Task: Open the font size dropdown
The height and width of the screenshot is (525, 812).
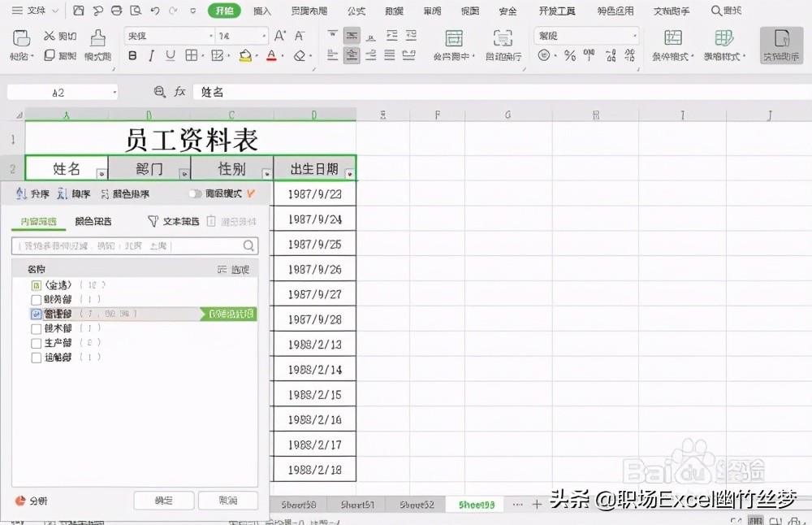Action: coord(266,35)
